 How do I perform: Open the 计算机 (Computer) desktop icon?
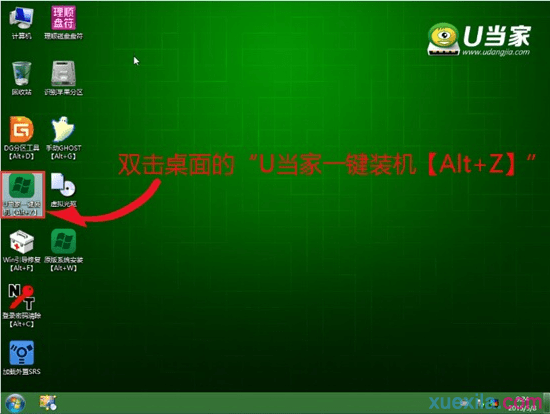pos(21,23)
